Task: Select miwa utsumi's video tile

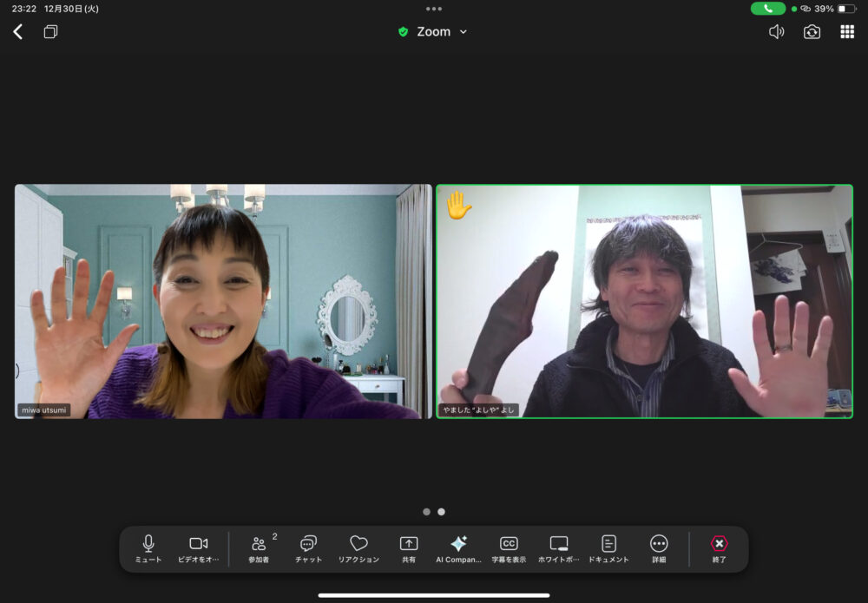Action: click(223, 301)
